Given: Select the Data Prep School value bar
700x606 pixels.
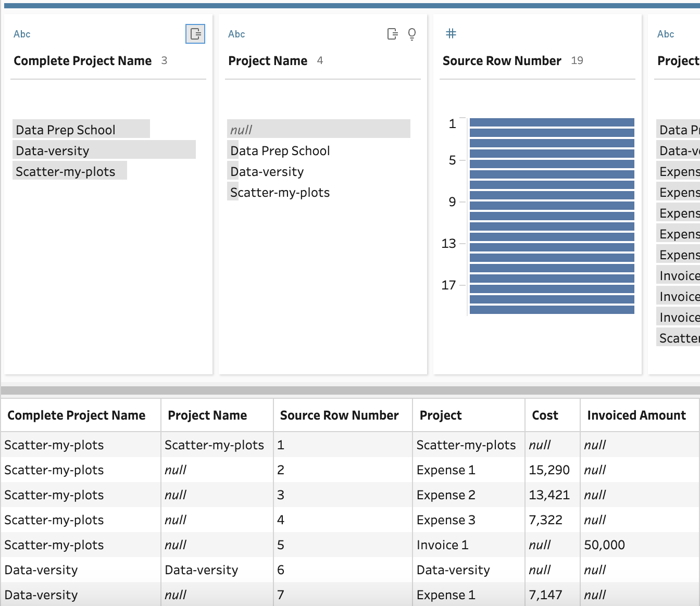Looking at the screenshot, I should 81,129.
